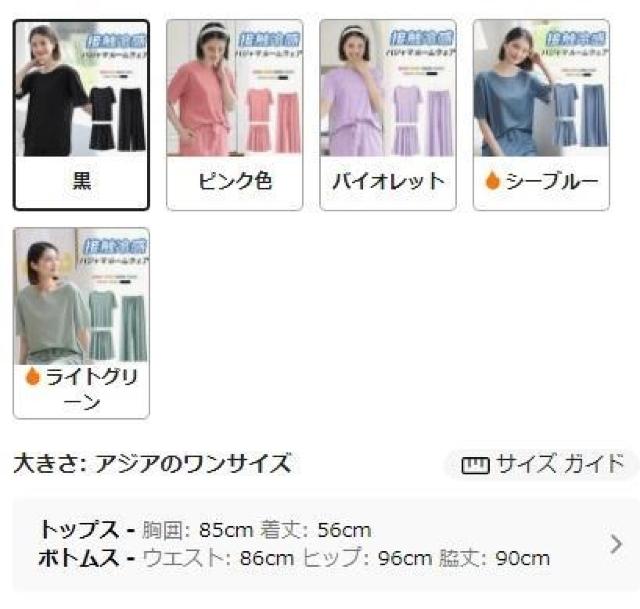
Task: Select the バイオレット violet color variant
Action: click(388, 115)
